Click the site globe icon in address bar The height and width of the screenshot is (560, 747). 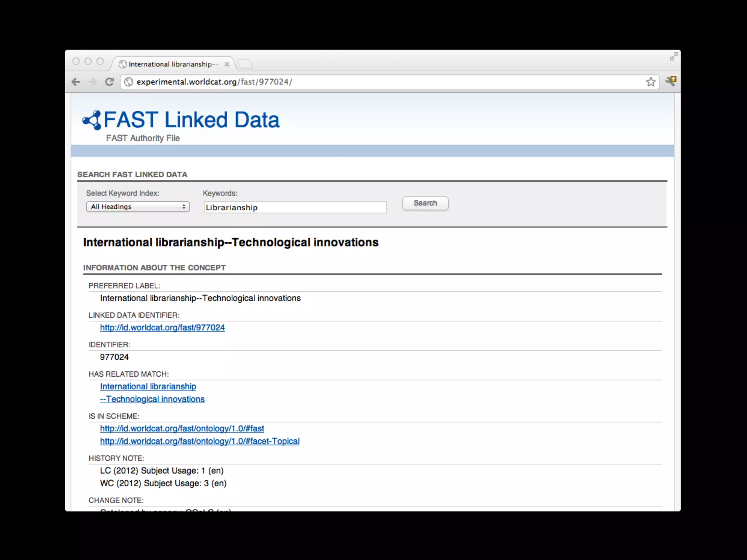[128, 82]
